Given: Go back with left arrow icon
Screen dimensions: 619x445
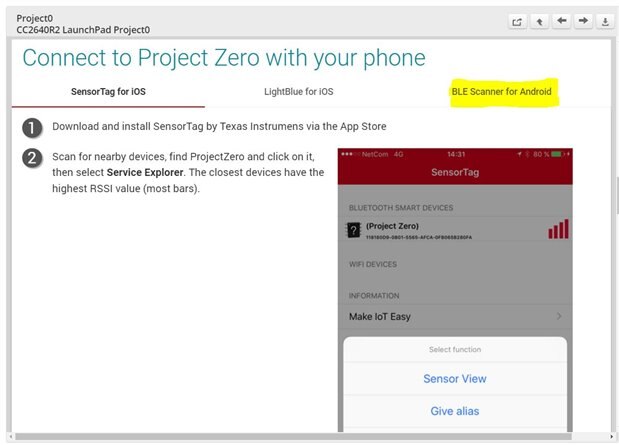Looking at the screenshot, I should click(562, 21).
